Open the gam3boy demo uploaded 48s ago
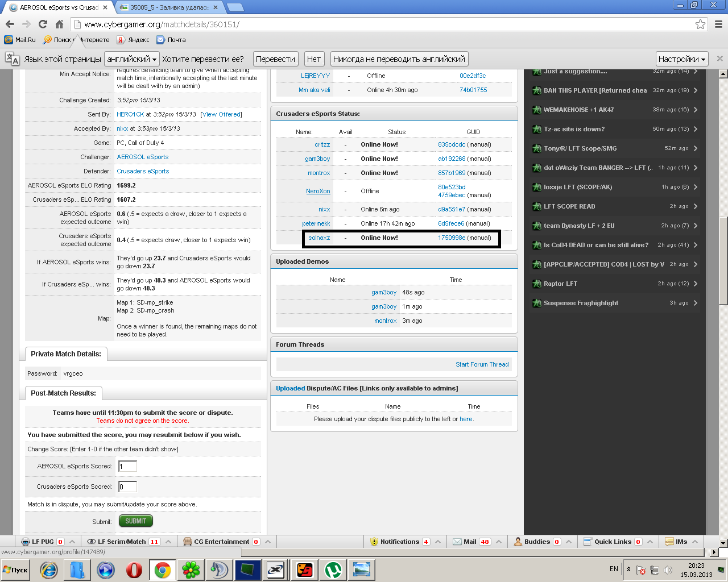The height and width of the screenshot is (582, 728). 384,292
